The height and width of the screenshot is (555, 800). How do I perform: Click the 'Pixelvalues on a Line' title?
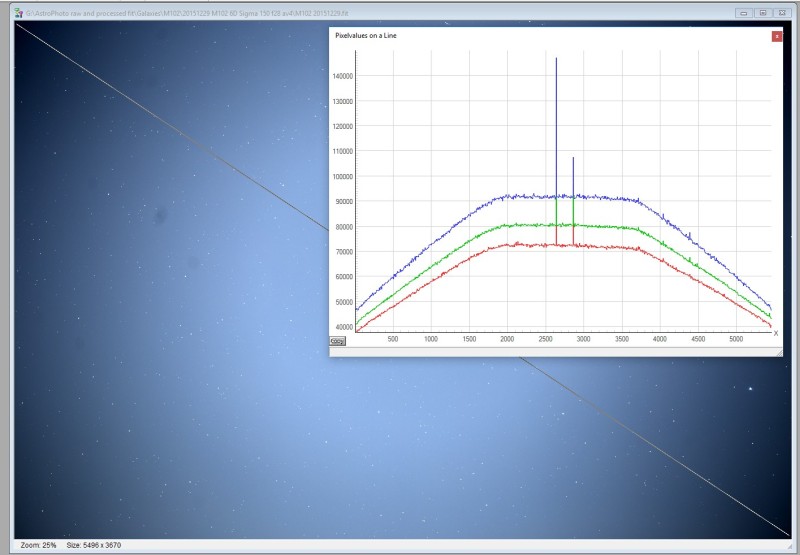coord(366,36)
